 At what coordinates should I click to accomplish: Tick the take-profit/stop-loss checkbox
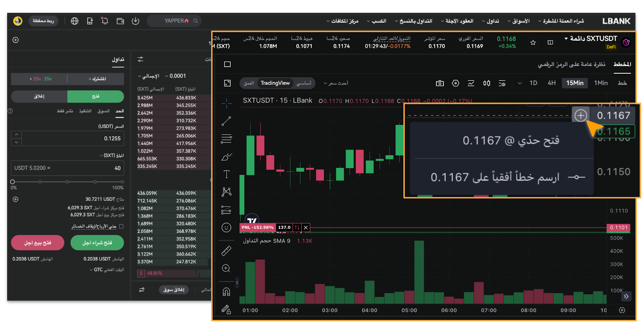(x=122, y=226)
